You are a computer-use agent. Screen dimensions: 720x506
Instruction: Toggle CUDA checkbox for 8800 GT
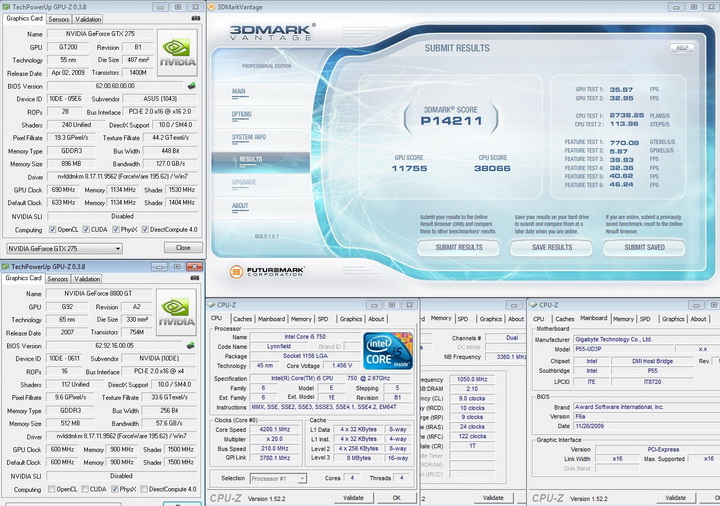point(85,489)
